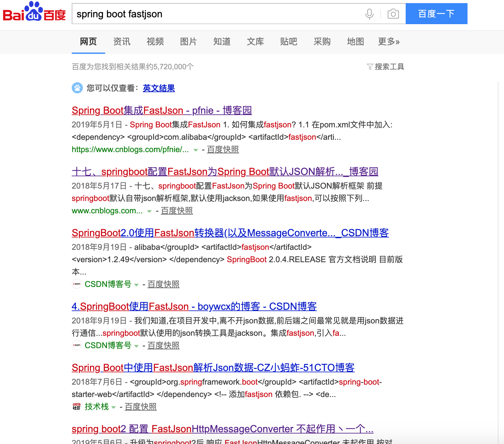Open result 十七、springboot配置FastJson
This screenshot has height=444, width=504.
[225, 172]
